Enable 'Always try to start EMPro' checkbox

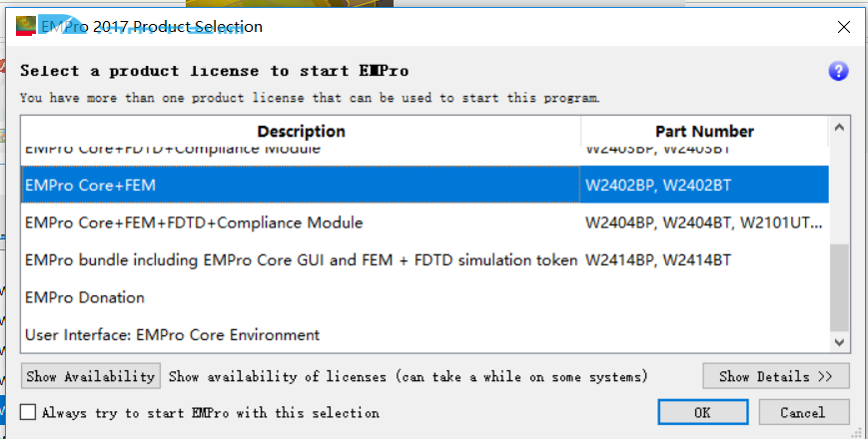pos(28,412)
